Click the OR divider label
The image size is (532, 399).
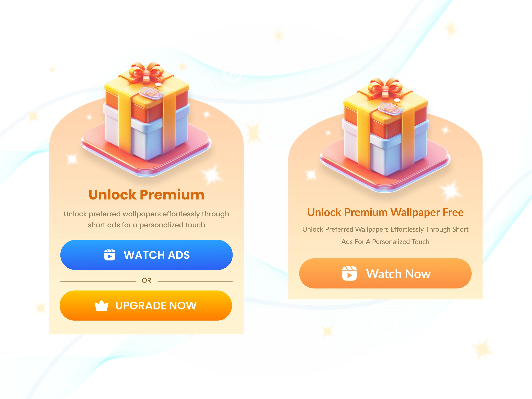(146, 280)
